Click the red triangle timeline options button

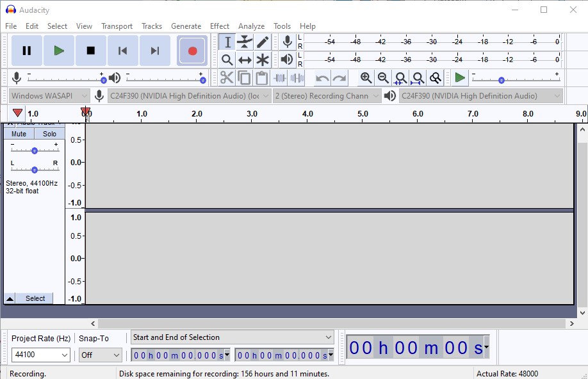(x=17, y=113)
